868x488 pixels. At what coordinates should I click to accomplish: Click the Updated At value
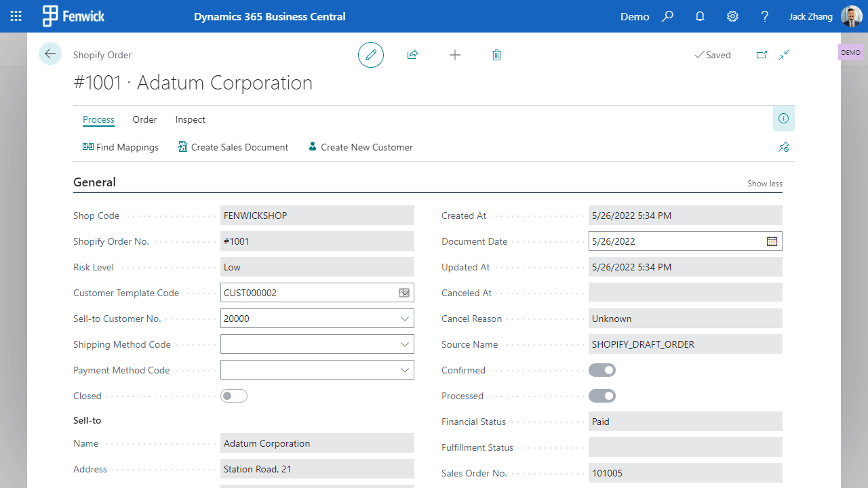pos(686,267)
